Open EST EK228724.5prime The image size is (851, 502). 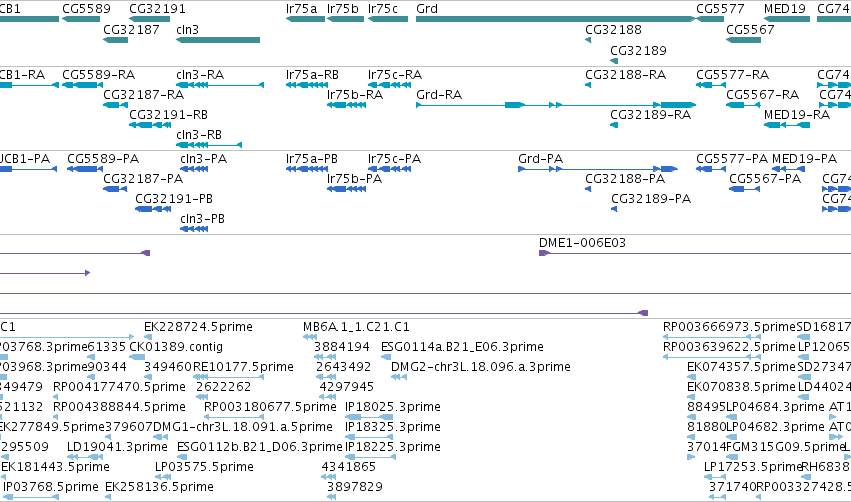coord(148,337)
